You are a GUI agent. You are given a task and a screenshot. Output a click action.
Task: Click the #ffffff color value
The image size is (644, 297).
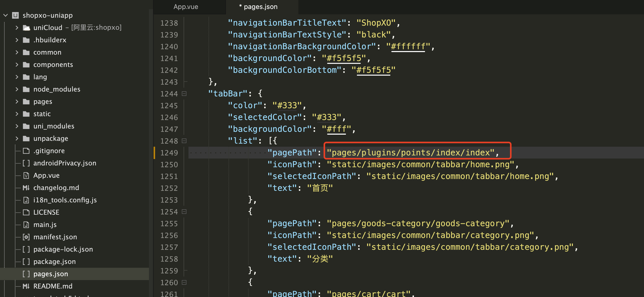[408, 46]
